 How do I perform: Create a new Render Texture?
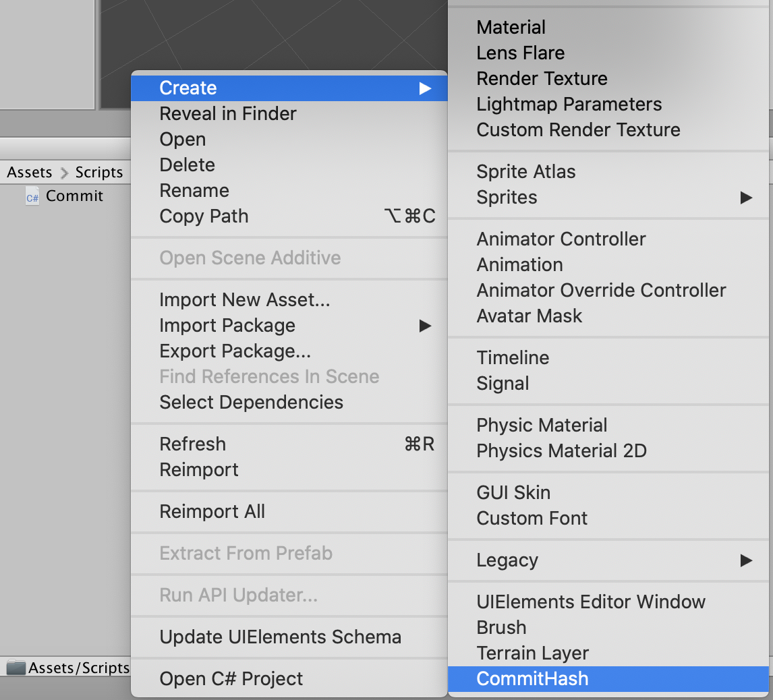(542, 79)
